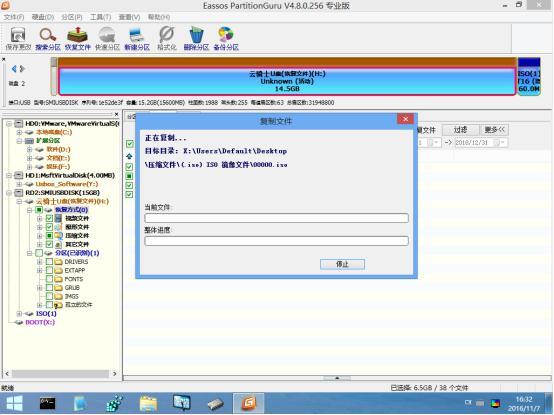Image resolution: width=554 pixels, height=415 pixels.
Task: Open the 查看(V) menu
Action: 129,17
